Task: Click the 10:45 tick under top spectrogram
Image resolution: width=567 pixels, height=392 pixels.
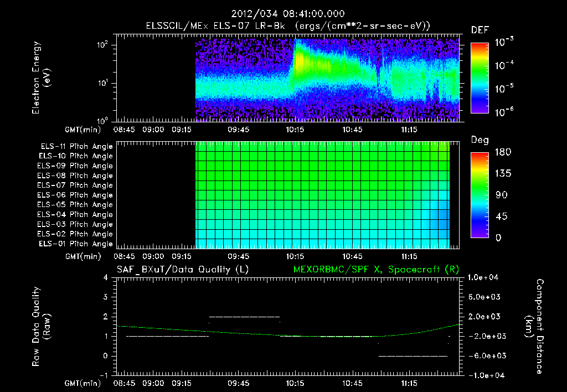Action: [x=352, y=130]
